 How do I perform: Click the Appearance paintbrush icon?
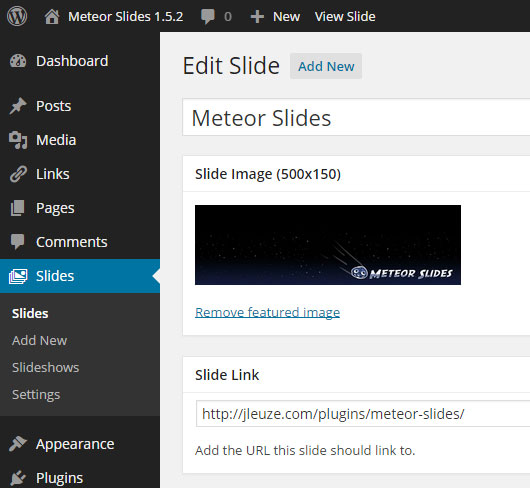(x=18, y=444)
